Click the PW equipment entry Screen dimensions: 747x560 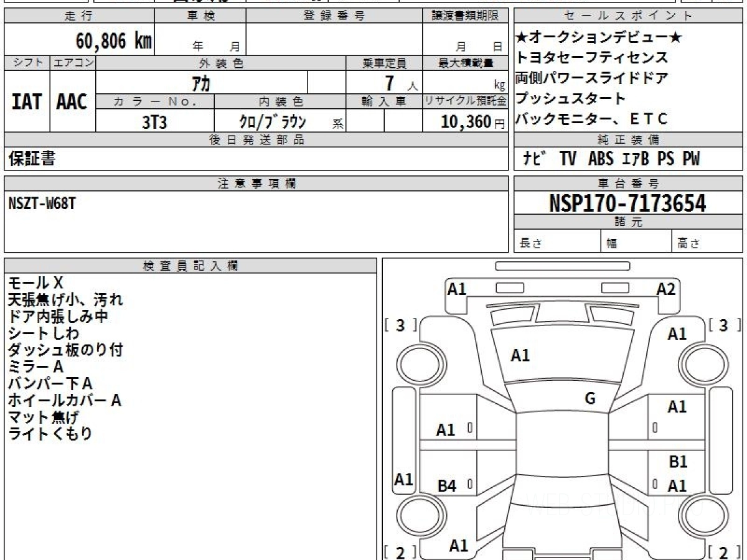690,159
